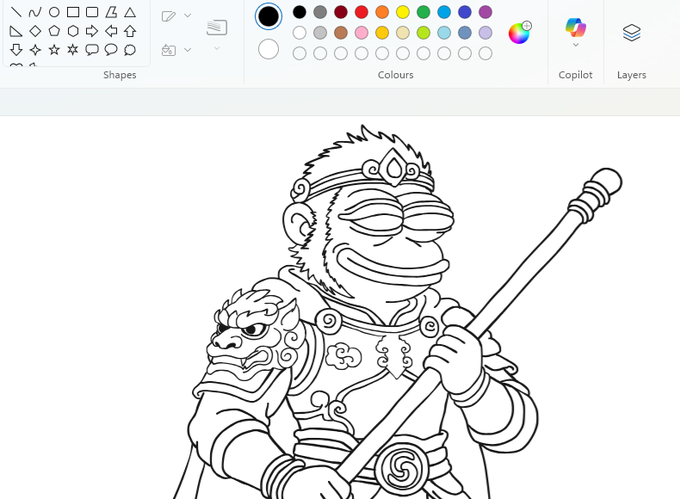Pick the dark red palette swatch
This screenshot has width=680, height=499.
point(341,12)
